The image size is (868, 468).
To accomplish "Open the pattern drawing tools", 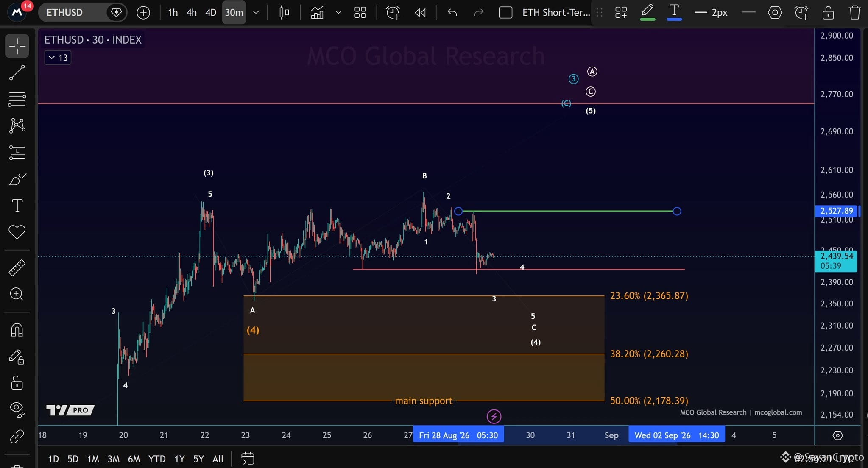I will tap(17, 125).
